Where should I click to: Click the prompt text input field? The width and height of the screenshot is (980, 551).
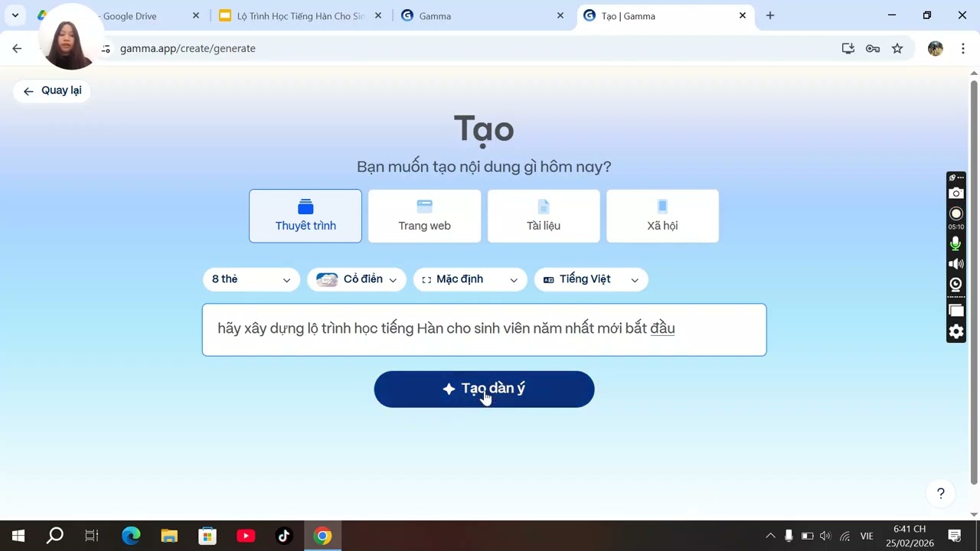(x=484, y=330)
